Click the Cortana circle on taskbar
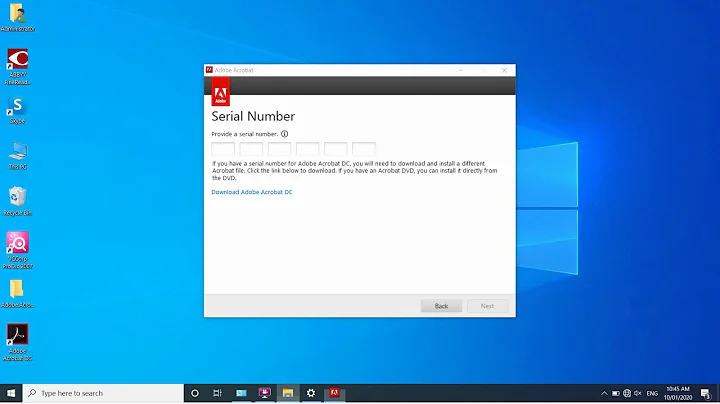720x404 pixels. click(x=195, y=393)
